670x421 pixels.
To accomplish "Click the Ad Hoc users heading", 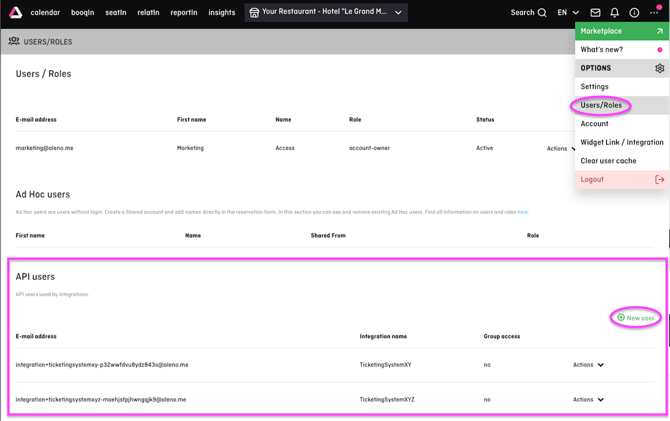I will tap(43, 194).
